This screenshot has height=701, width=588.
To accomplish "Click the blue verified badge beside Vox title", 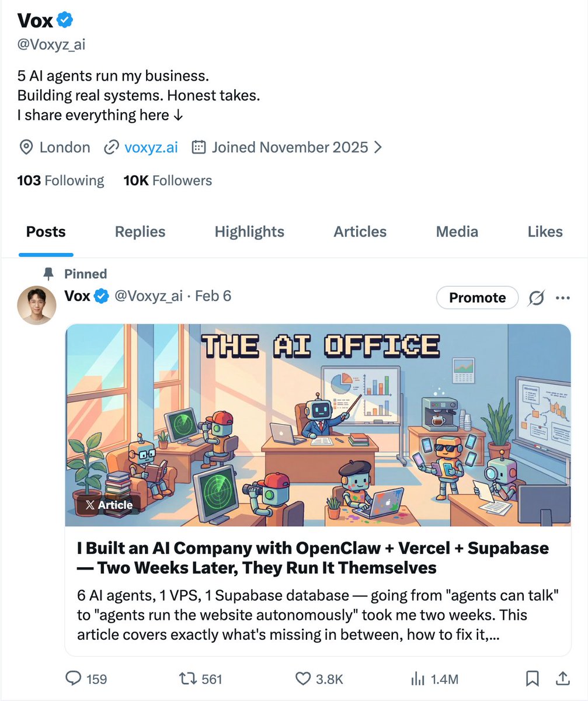I will [64, 20].
